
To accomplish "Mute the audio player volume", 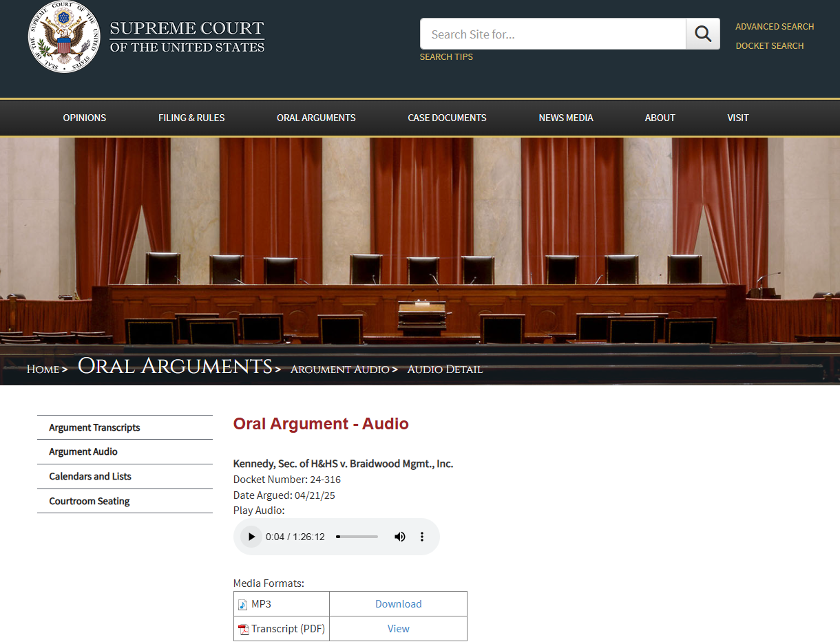I will coord(400,537).
